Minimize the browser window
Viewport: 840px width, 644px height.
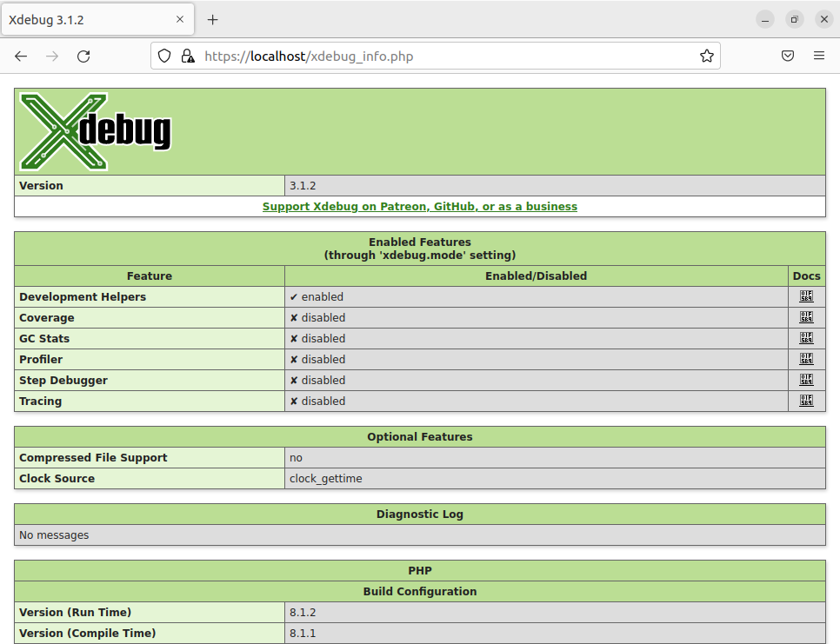(x=765, y=20)
